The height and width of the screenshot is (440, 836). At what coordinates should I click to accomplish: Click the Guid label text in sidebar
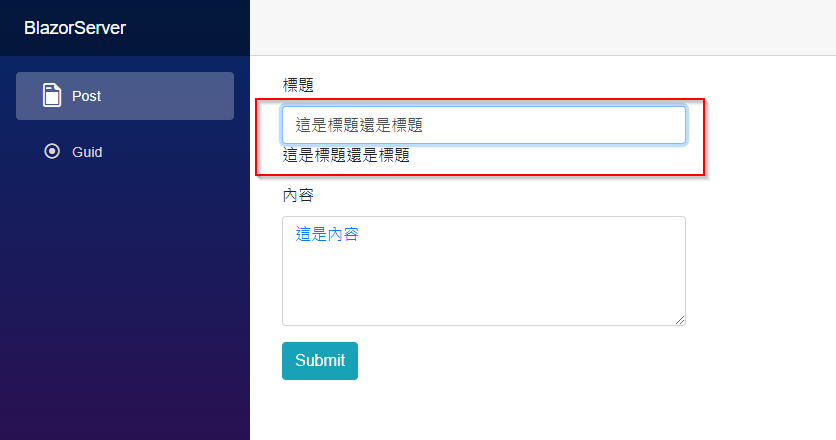(x=87, y=152)
